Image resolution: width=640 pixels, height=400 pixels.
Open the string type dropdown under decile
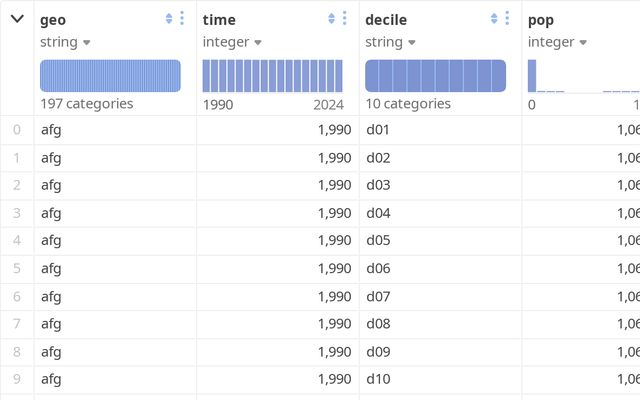[390, 42]
